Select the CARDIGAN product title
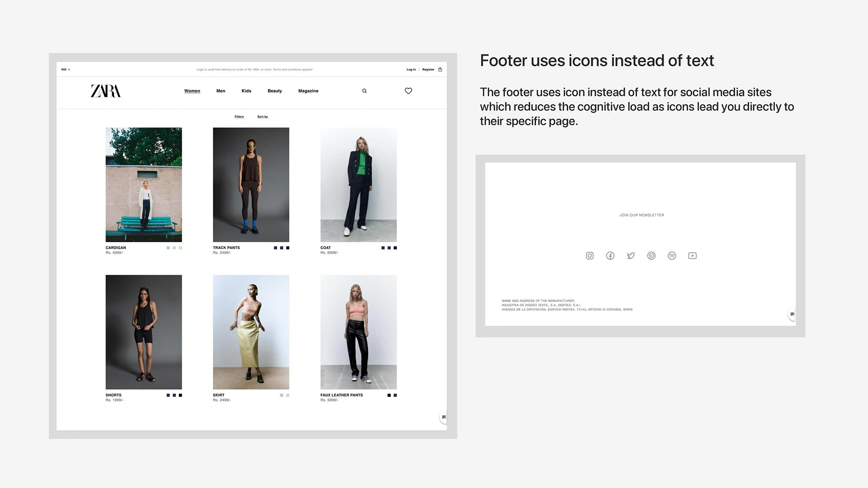868x488 pixels. [x=116, y=248]
